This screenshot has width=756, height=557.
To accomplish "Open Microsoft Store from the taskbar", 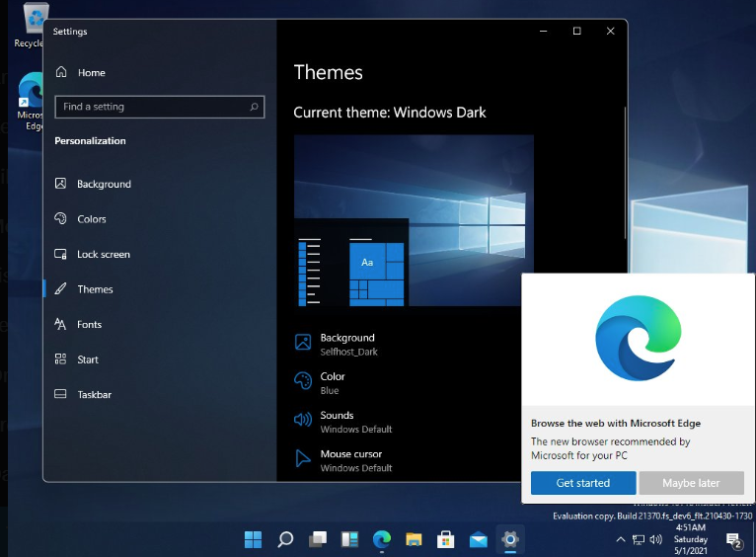I will coord(445,539).
